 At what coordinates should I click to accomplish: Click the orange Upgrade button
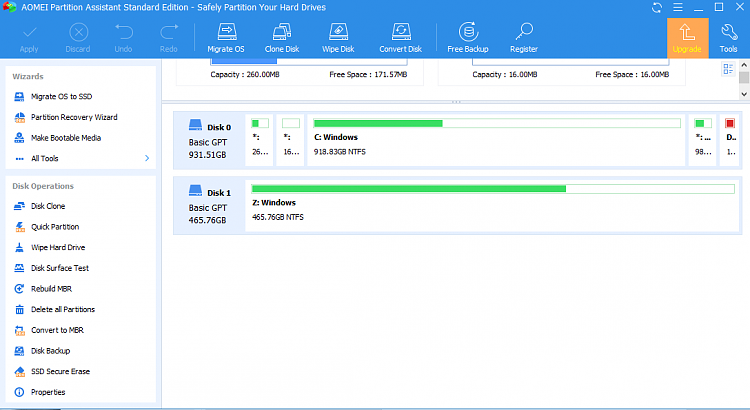tap(687, 38)
